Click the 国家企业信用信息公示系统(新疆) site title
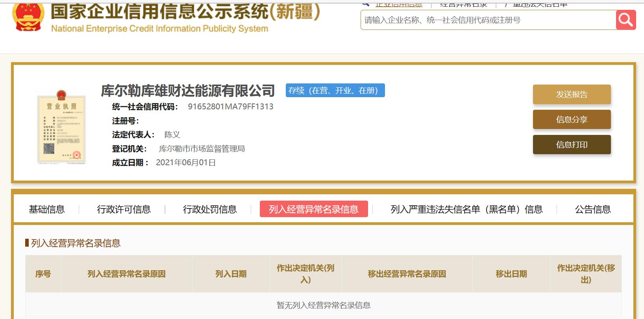 tap(185, 11)
